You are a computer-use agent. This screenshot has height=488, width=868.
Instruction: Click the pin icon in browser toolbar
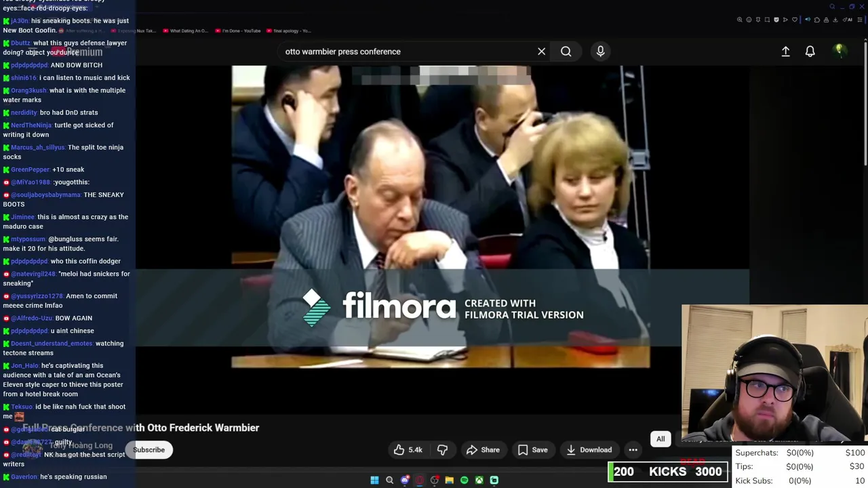pyautogui.click(x=758, y=20)
